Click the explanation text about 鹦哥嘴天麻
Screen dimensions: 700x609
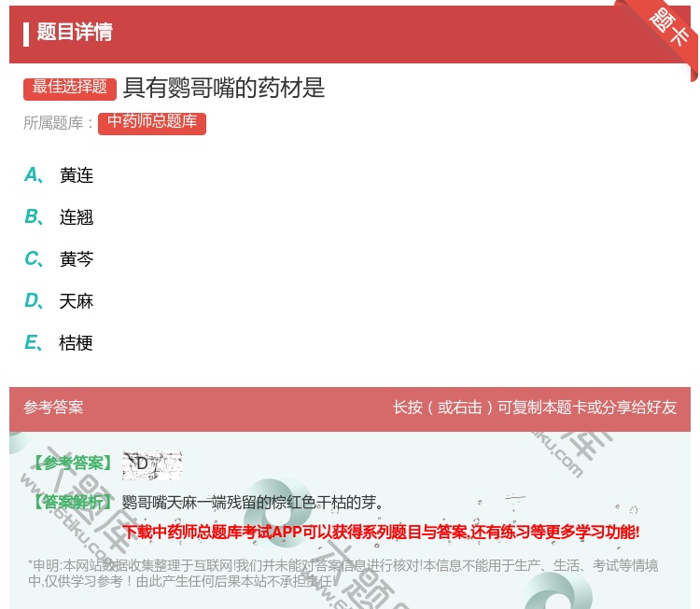point(253,503)
